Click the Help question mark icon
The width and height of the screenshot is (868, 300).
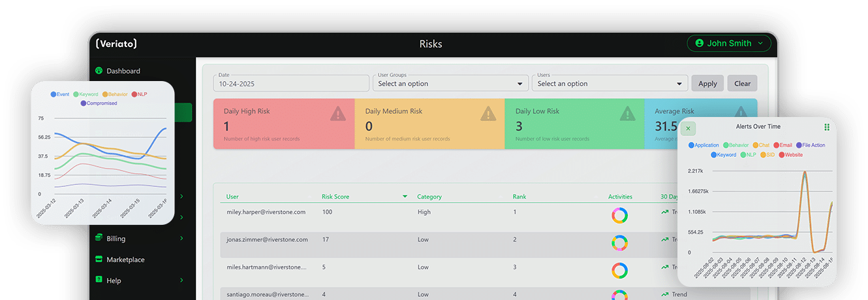point(99,280)
